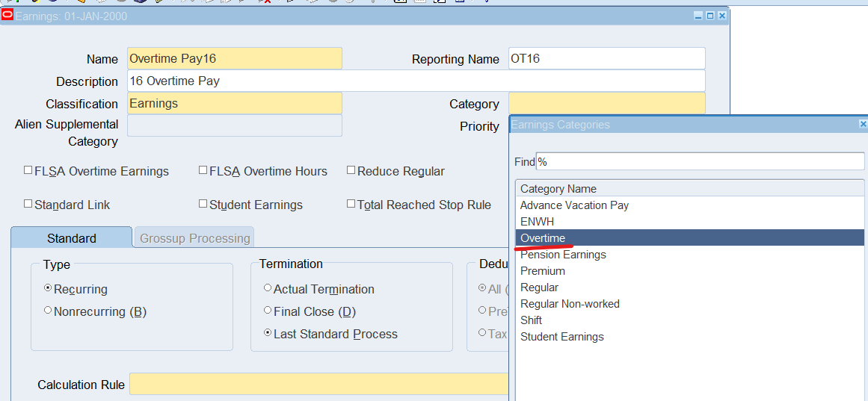Click the Reporting Name field
This screenshot has height=401, width=868.
pyautogui.click(x=606, y=58)
